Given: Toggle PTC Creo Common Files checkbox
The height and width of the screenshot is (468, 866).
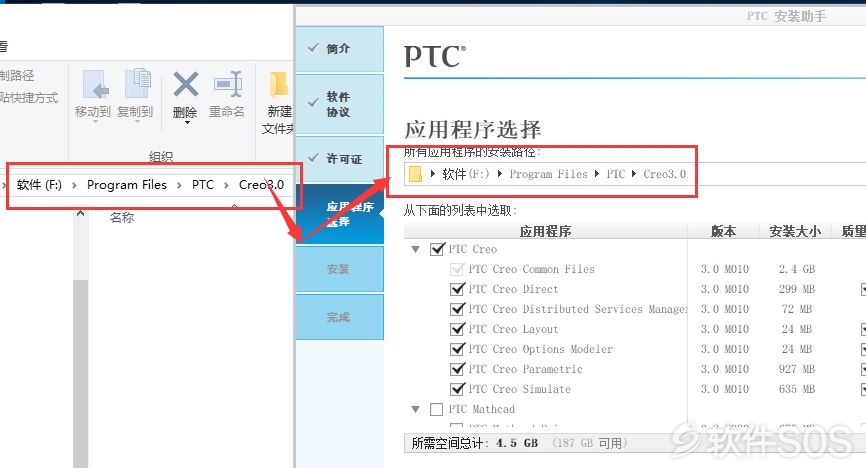Looking at the screenshot, I should point(457,269).
